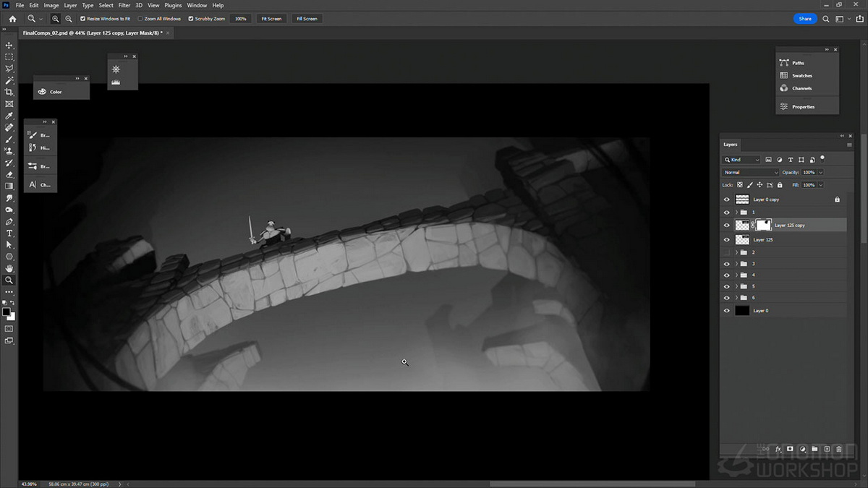Click the Share button
The height and width of the screenshot is (488, 868).
tap(805, 19)
